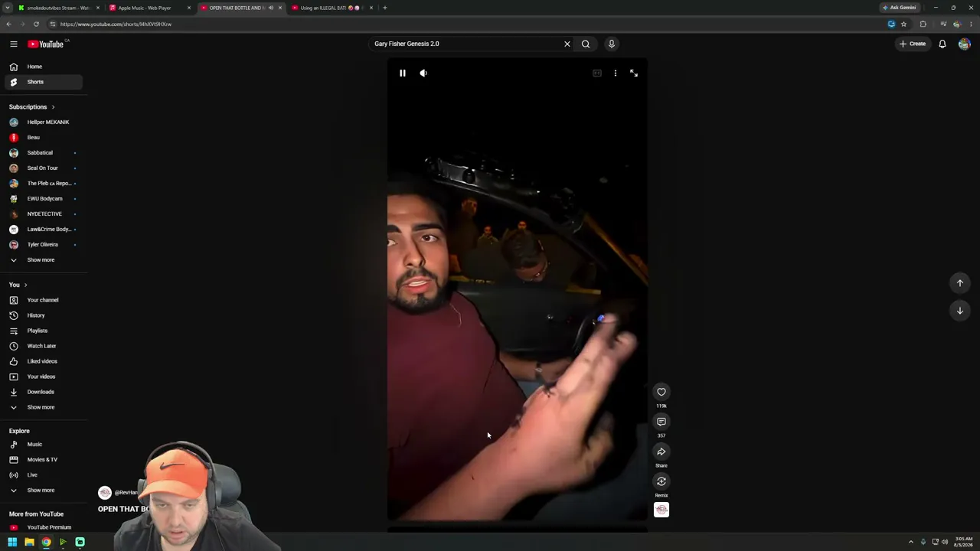Go to the next Short

coord(960,311)
